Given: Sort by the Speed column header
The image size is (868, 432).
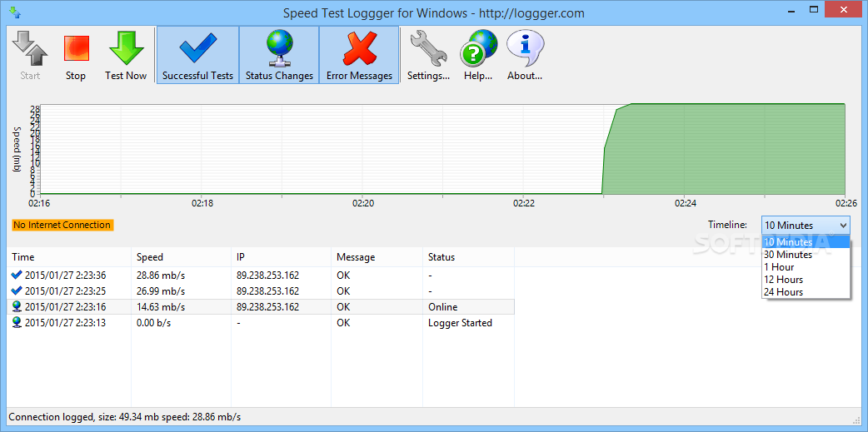Looking at the screenshot, I should point(181,257).
